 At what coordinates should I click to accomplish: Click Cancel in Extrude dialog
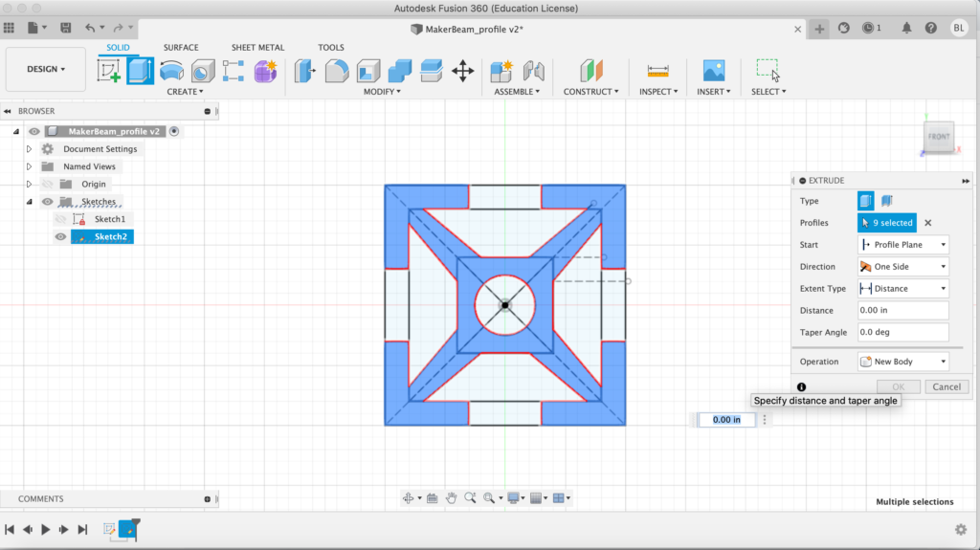(x=946, y=386)
